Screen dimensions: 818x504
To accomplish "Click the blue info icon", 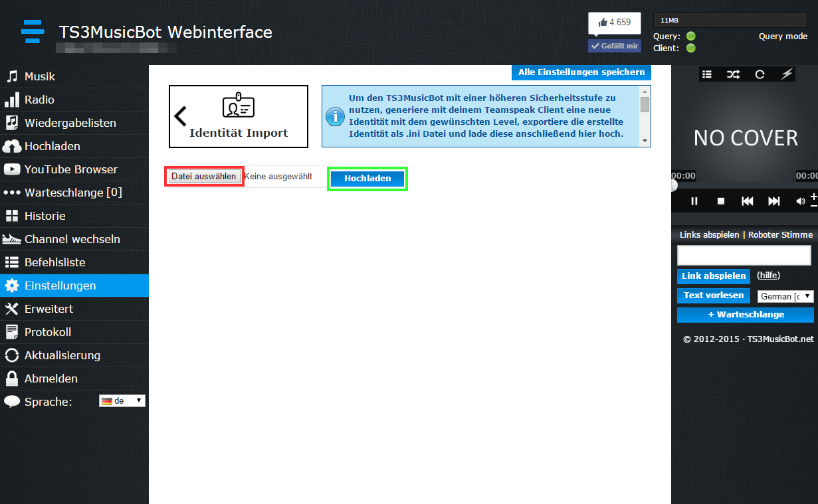I will [x=335, y=118].
